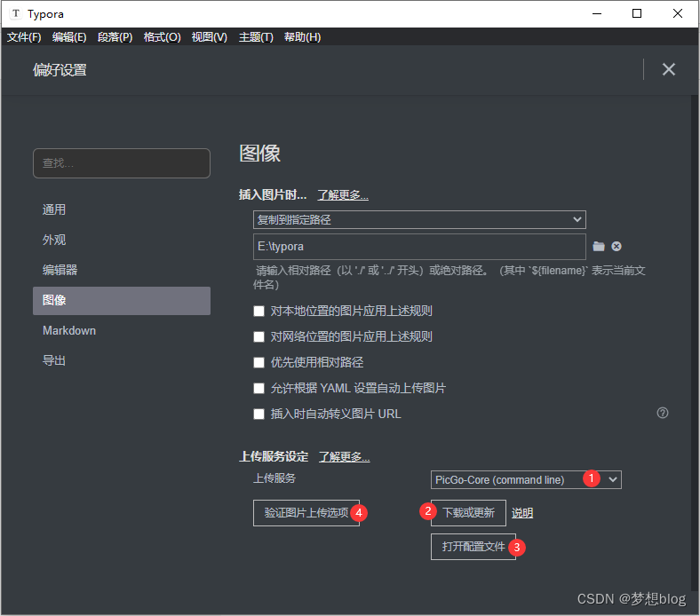This screenshot has width=700, height=616.
Task: Click the preferences search field (查找)
Action: (x=122, y=163)
